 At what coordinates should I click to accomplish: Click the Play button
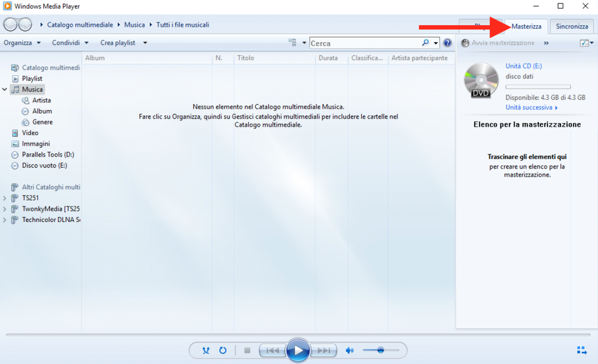298,350
